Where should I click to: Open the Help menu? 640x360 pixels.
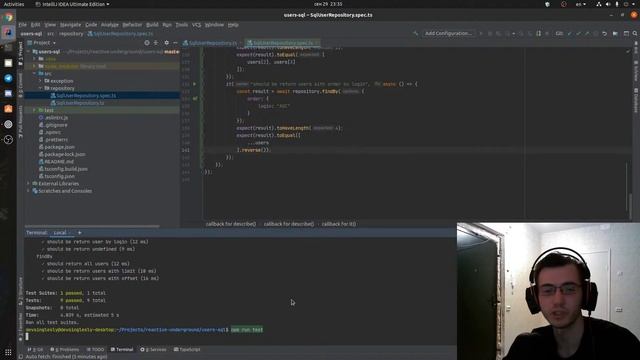(x=233, y=24)
